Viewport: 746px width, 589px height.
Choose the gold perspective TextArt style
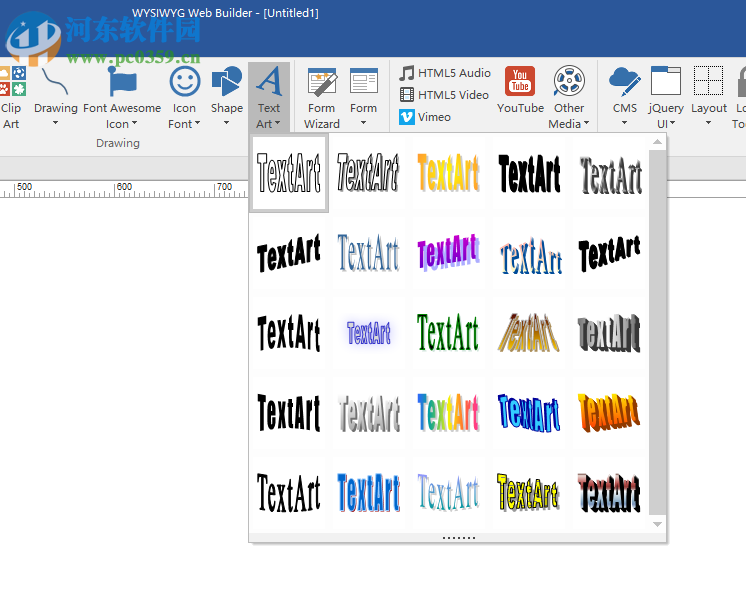[528, 333]
